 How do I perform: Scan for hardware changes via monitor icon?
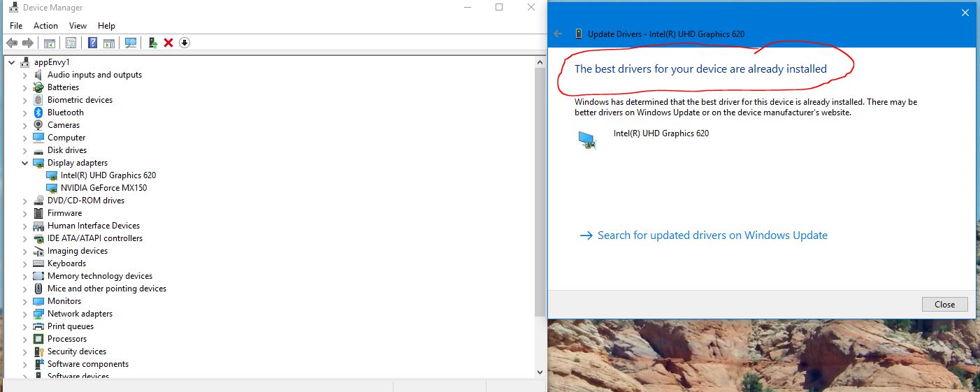131,43
